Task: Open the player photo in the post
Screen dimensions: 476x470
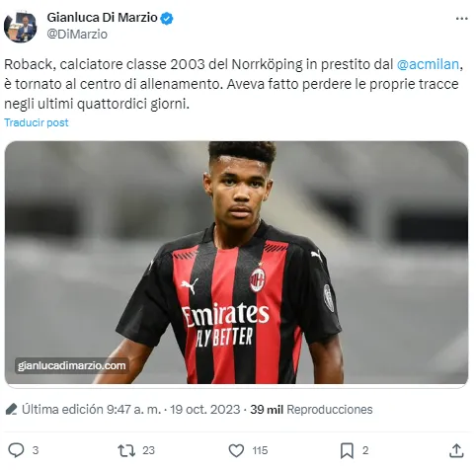Action: (236, 263)
